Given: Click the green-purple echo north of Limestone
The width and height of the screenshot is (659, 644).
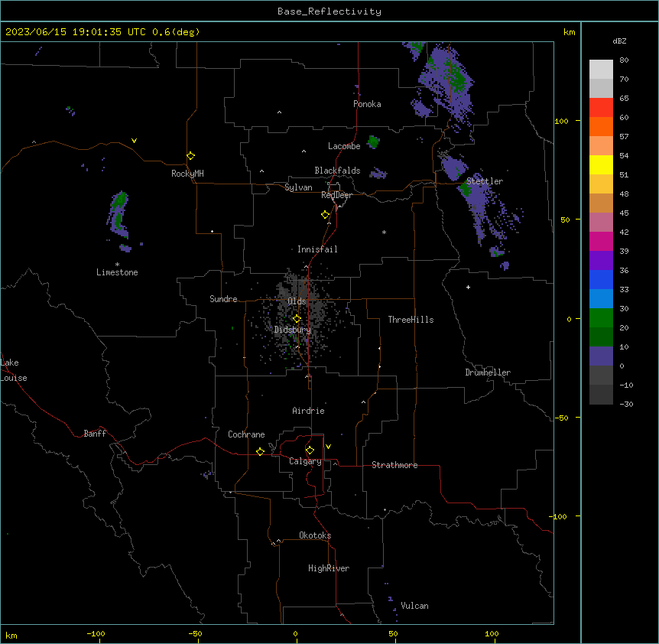Looking at the screenshot, I should tap(118, 214).
